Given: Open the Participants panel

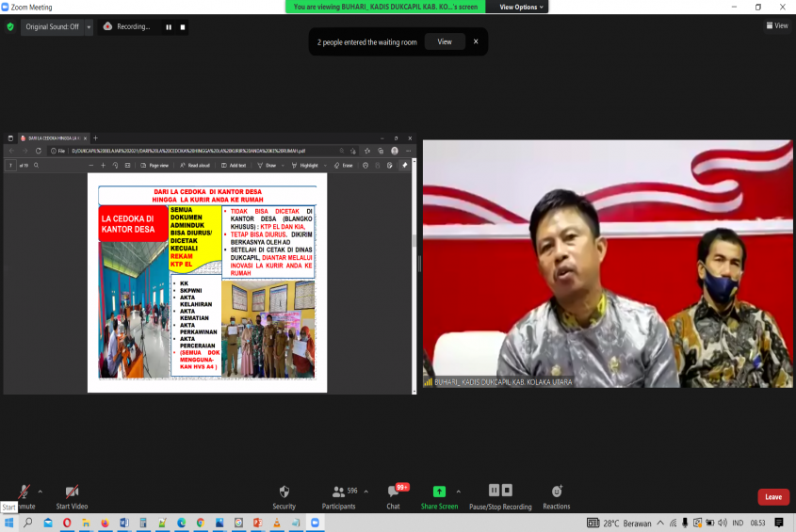Looking at the screenshot, I should coord(338,495).
